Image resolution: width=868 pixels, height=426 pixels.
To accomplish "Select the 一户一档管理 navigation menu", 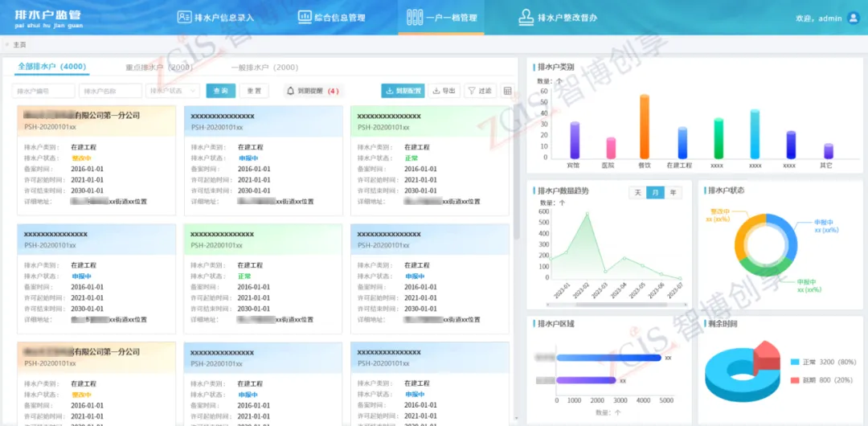I will [x=441, y=17].
